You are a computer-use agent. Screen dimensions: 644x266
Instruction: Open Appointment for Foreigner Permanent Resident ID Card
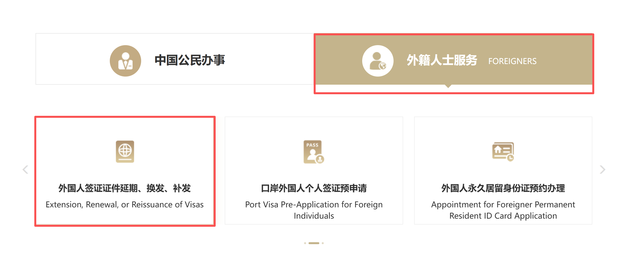[x=503, y=210]
